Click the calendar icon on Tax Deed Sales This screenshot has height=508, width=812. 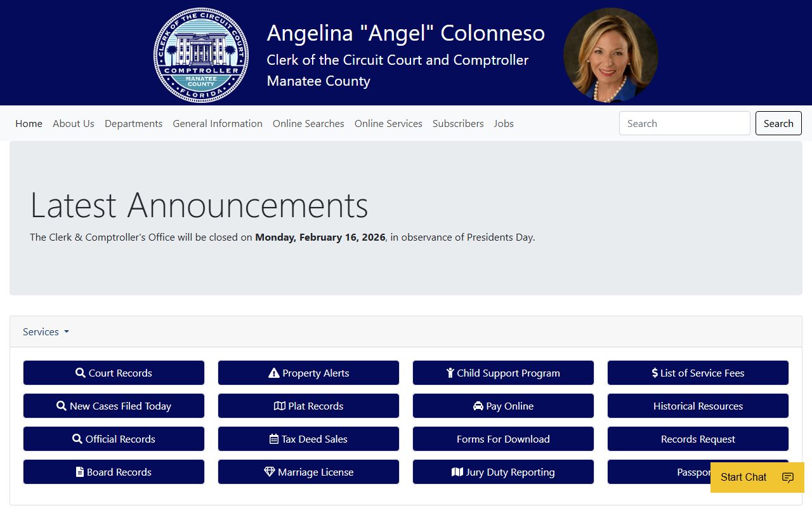274,439
